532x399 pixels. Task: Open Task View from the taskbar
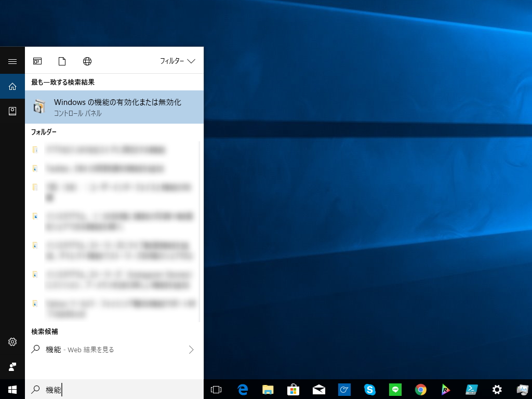coord(217,390)
